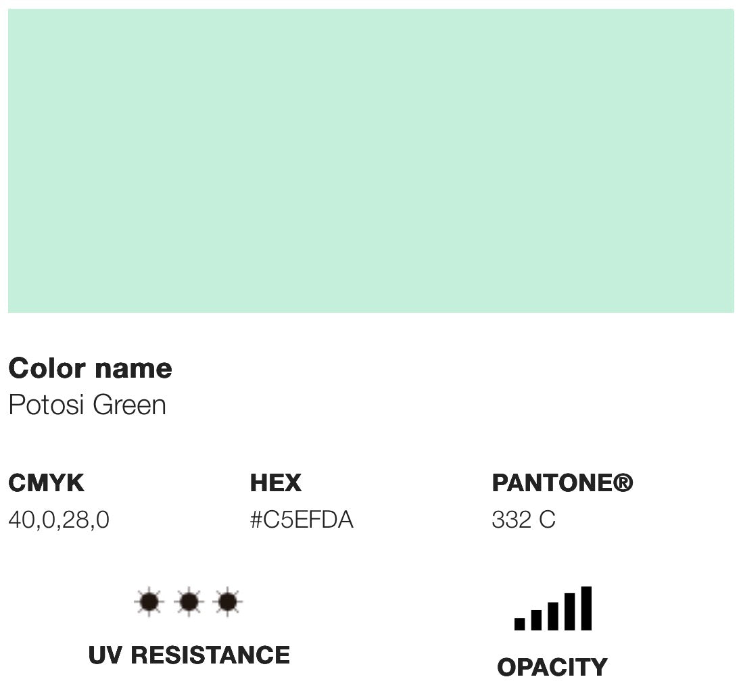This screenshot has width=741, height=700.
Task: Click the registered trademark symbol after PANTONE
Action: click(623, 482)
